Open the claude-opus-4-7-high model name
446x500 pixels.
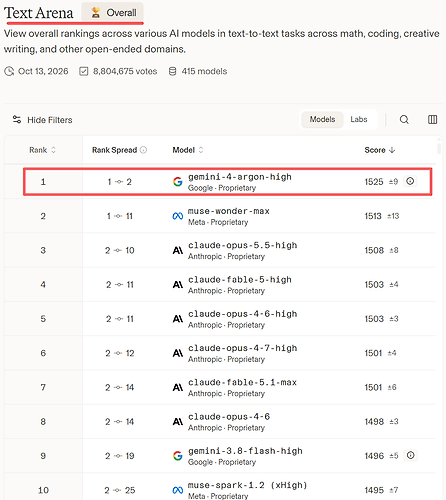pyautogui.click(x=242, y=348)
